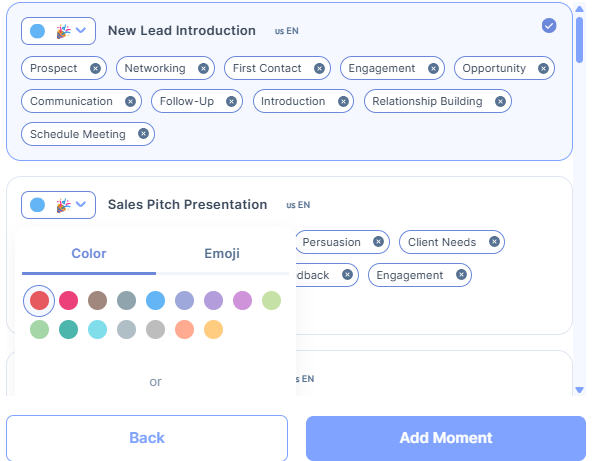Click the Back button
The image size is (593, 461).
pyautogui.click(x=147, y=438)
